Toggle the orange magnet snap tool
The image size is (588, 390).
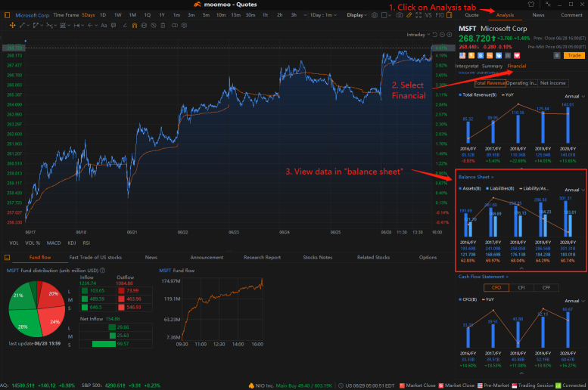[134, 26]
